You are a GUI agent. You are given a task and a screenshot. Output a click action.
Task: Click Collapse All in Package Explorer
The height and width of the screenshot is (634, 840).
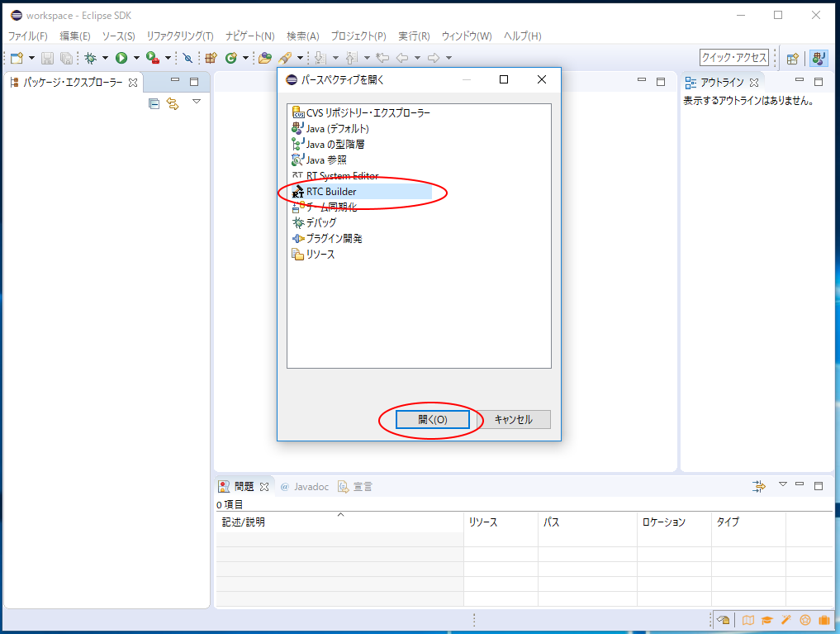154,103
